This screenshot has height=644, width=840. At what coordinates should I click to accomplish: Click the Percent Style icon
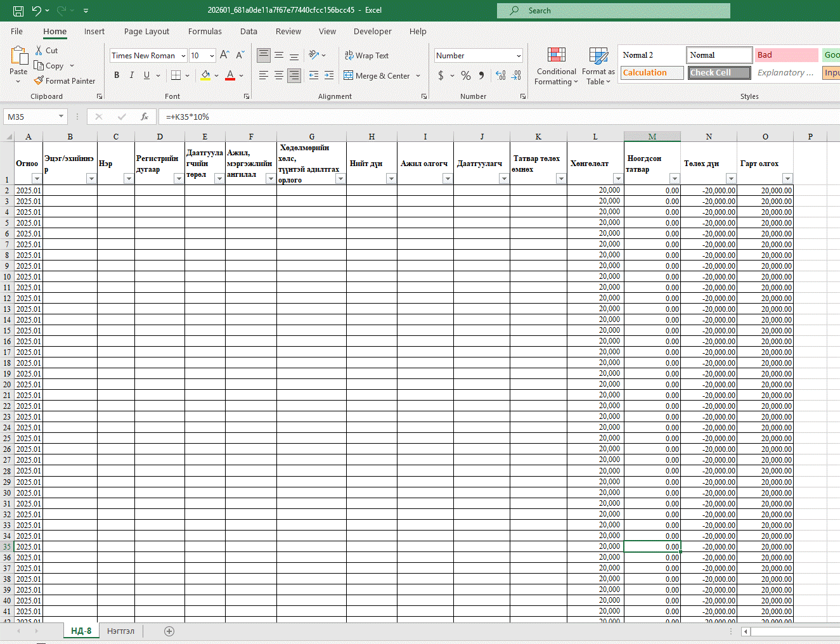466,76
